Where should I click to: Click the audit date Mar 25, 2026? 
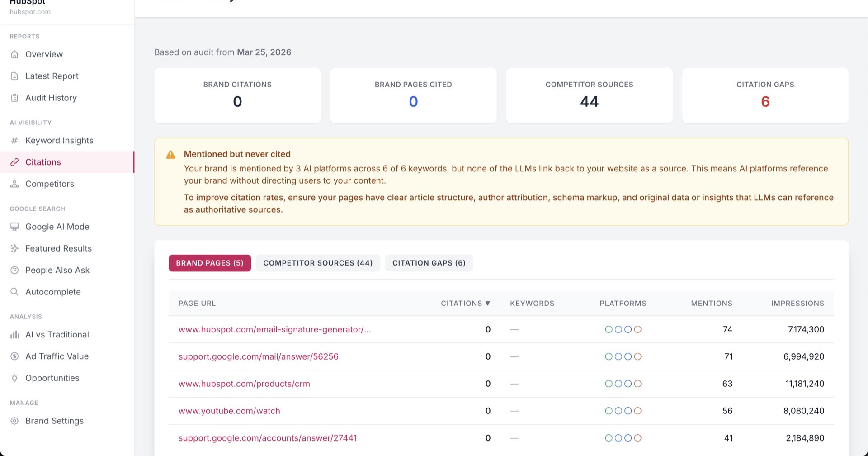coord(264,52)
